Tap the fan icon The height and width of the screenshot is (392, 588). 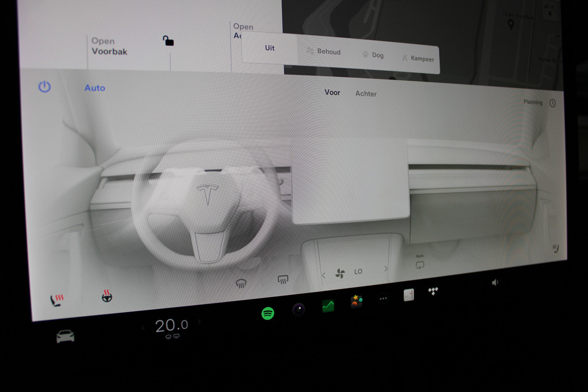click(x=340, y=274)
